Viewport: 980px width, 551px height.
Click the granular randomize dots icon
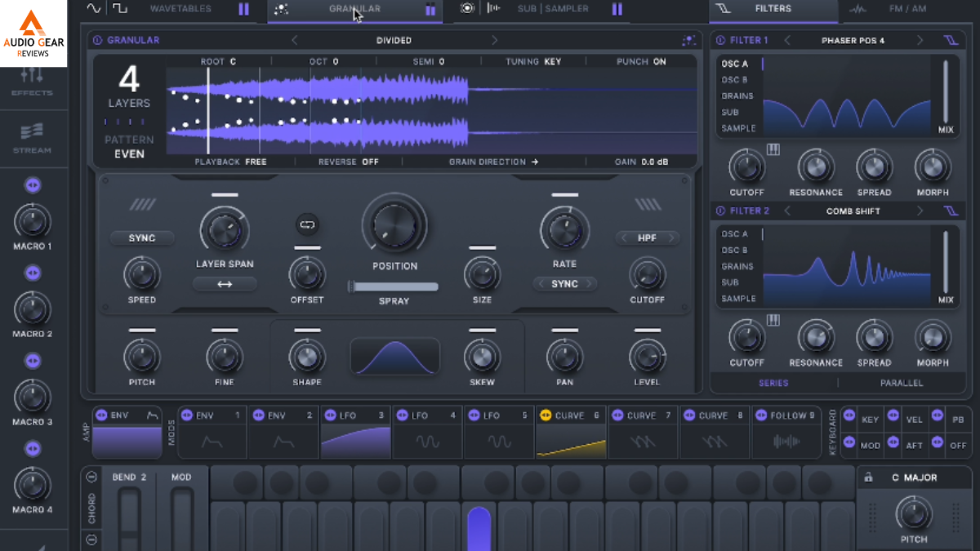pos(688,40)
